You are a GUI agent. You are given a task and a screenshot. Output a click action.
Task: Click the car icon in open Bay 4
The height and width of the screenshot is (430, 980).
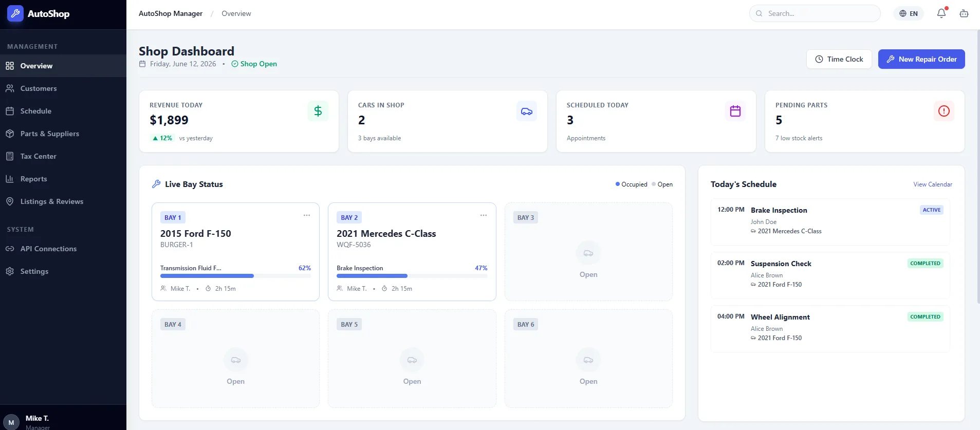point(236,360)
